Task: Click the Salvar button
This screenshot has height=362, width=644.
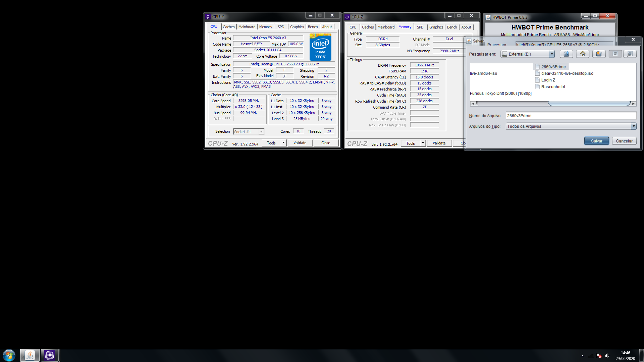Action: click(x=596, y=141)
